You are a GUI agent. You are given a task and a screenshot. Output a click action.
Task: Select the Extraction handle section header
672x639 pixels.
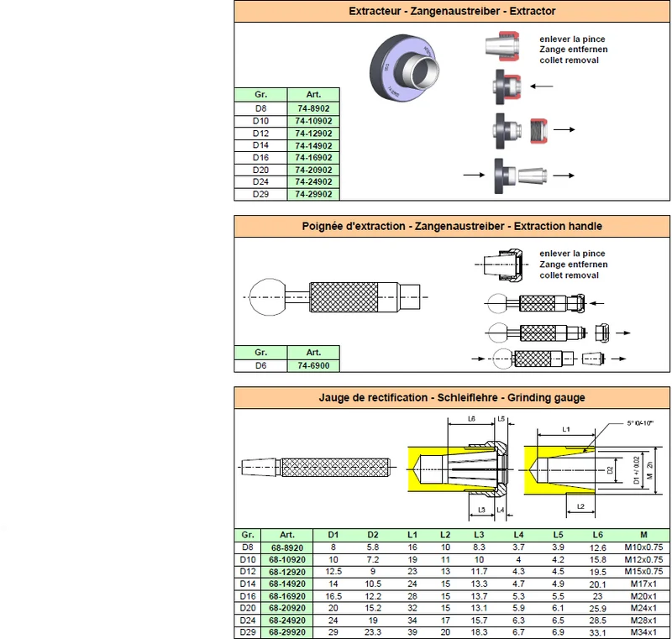(452, 226)
